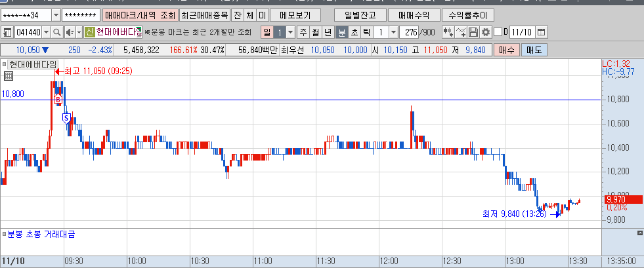
Task: Click the 최저 9,840 (13:26) chart annotation
Action: click(515, 214)
